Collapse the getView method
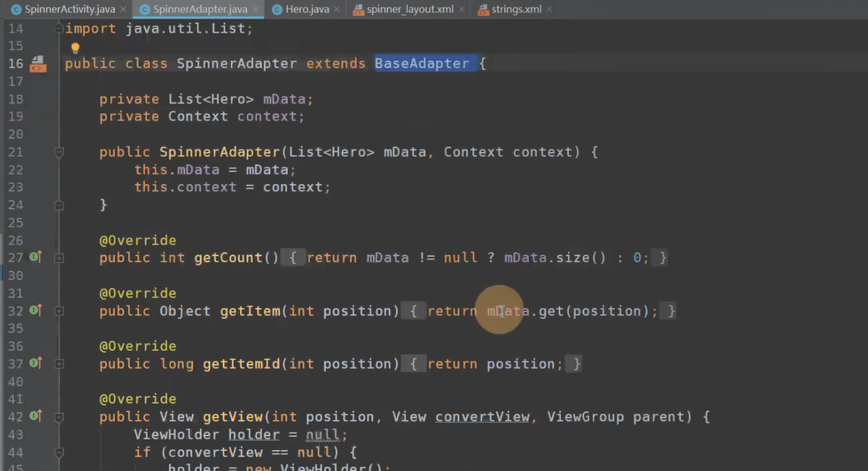 pos(59,417)
